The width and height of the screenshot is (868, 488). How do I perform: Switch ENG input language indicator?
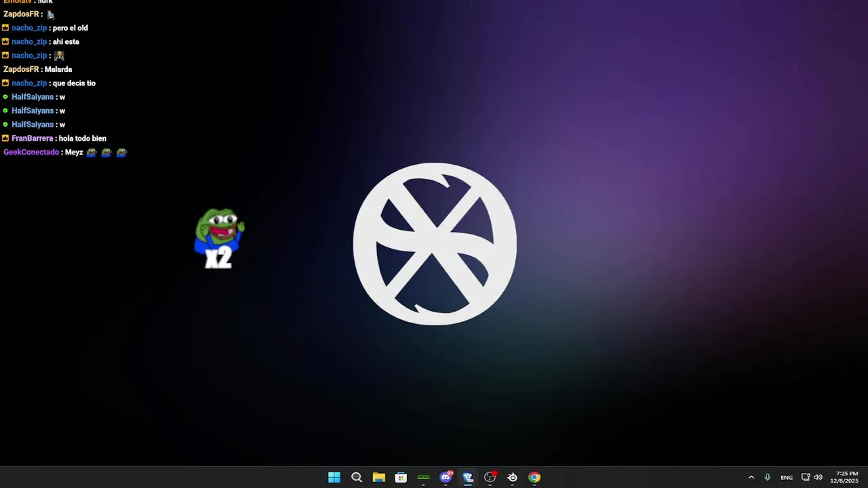pos(787,477)
